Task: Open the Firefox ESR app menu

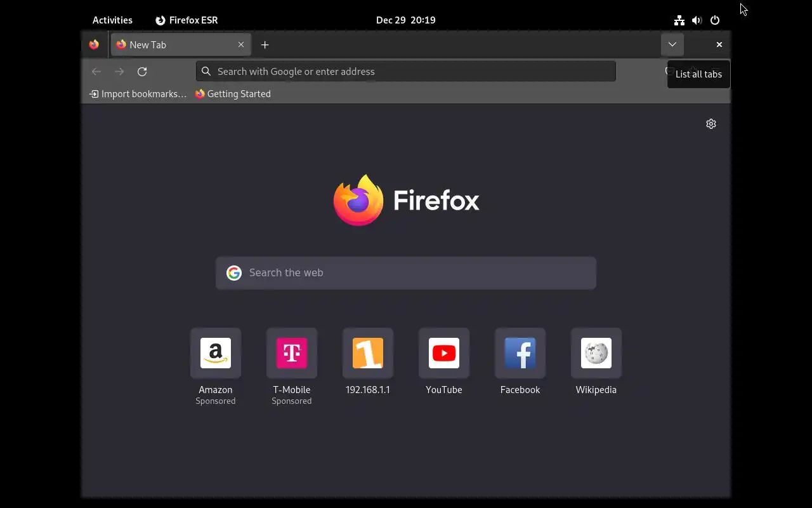Action: [x=187, y=20]
